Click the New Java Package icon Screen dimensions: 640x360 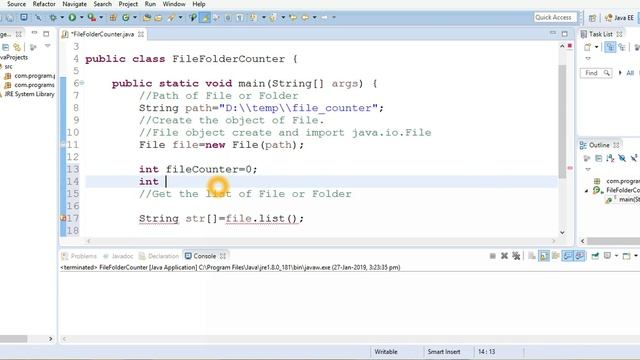tap(113, 18)
